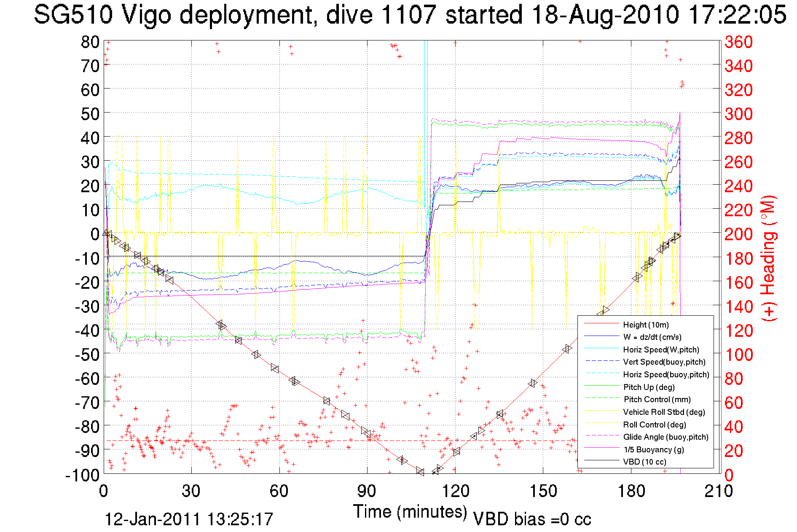Click the red Heading right-axis label

click(x=768, y=258)
